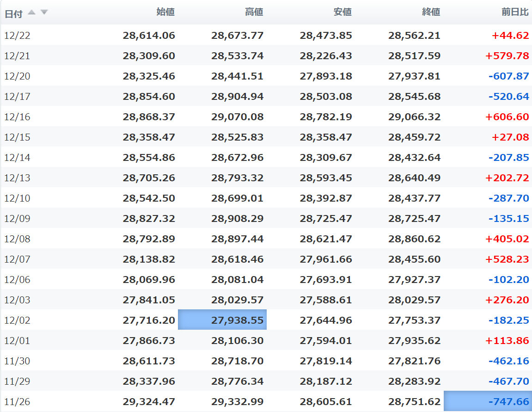Screen dimensions: 532x412
Task: Select opening price 28,827.32
Action: click(x=149, y=219)
